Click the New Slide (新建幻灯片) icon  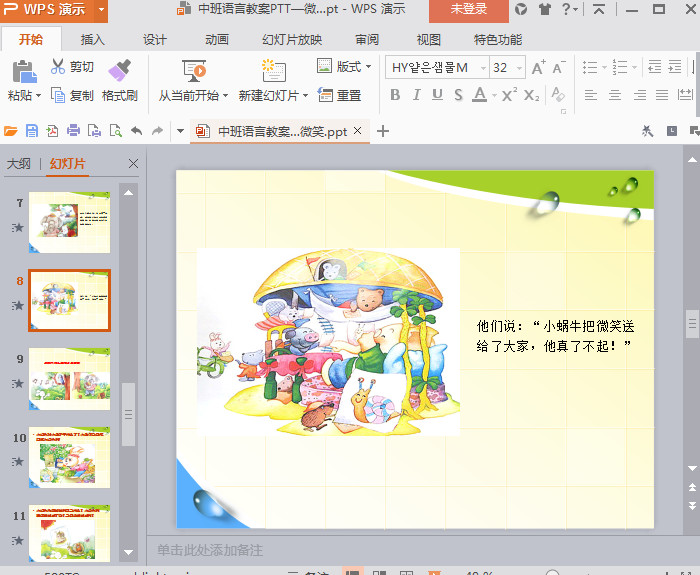[273, 70]
